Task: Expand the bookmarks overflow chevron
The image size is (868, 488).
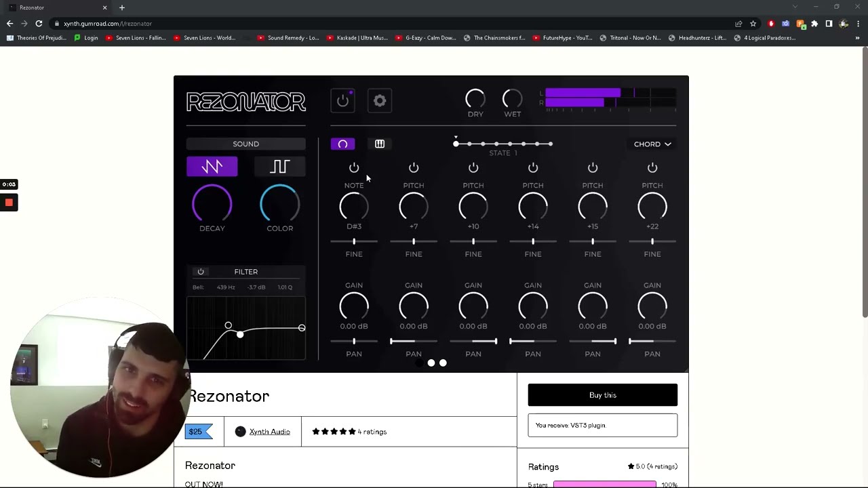Action: 858,38
